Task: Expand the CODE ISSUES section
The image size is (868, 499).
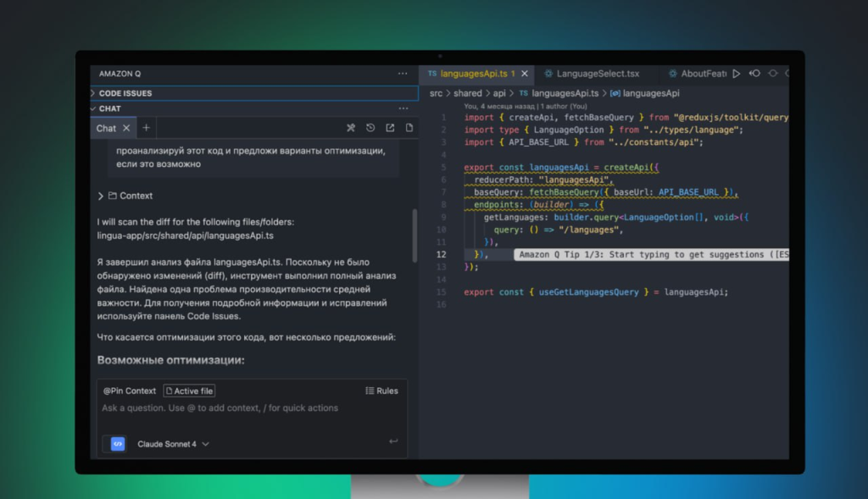Action: [125, 93]
